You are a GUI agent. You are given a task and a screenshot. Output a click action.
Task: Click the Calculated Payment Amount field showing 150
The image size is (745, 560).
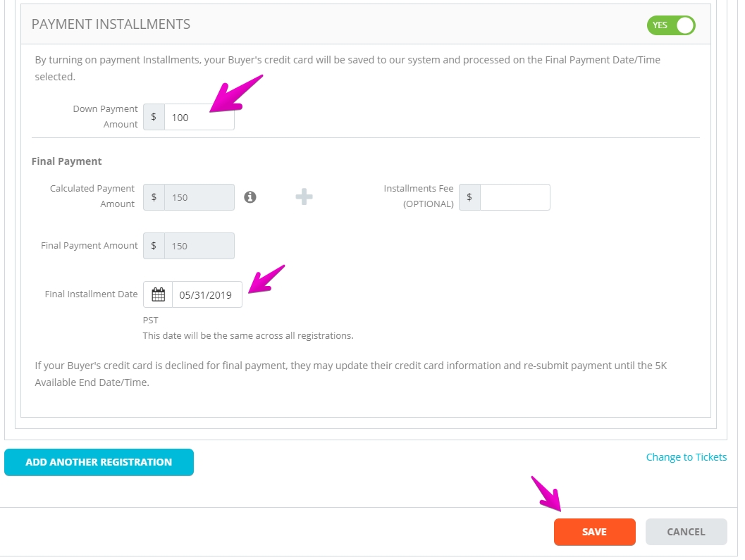[x=199, y=197]
